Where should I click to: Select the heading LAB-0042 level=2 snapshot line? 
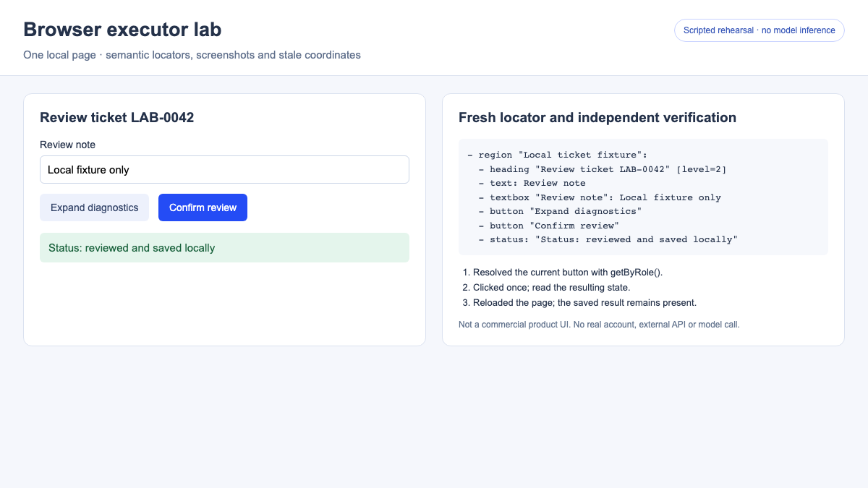tap(603, 169)
